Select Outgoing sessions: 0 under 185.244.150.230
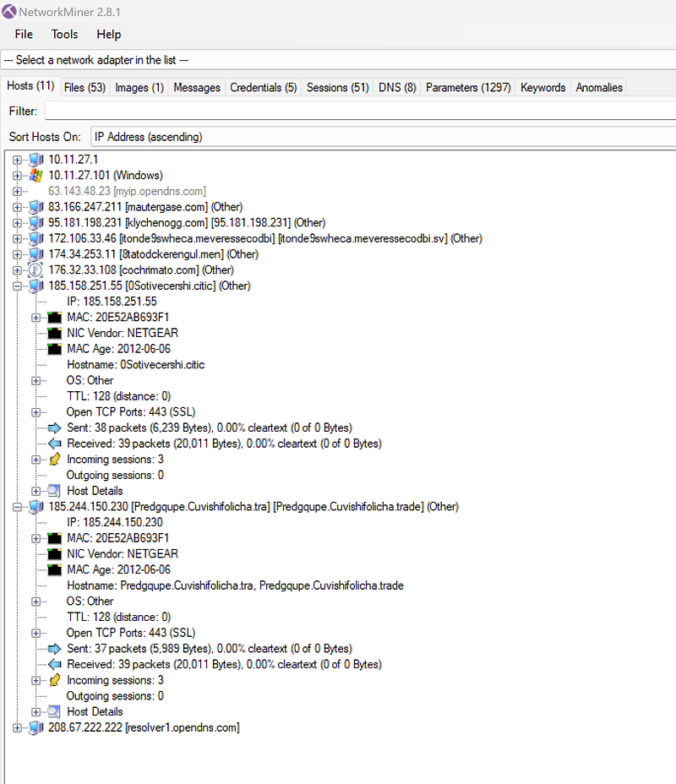Image resolution: width=676 pixels, height=784 pixels. tap(115, 696)
